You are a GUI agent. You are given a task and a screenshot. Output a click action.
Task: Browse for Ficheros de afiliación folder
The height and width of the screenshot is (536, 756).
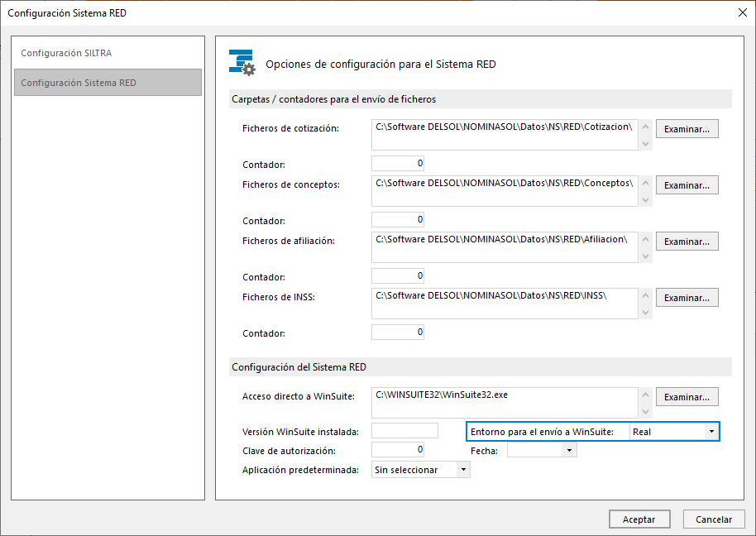coord(687,242)
